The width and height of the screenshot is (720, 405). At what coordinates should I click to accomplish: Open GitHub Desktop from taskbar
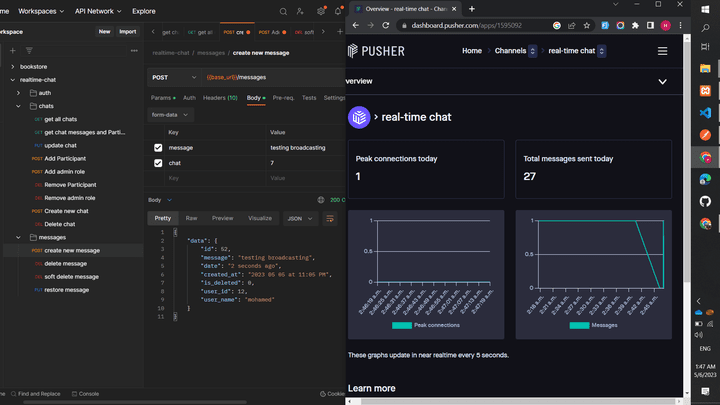tap(705, 201)
